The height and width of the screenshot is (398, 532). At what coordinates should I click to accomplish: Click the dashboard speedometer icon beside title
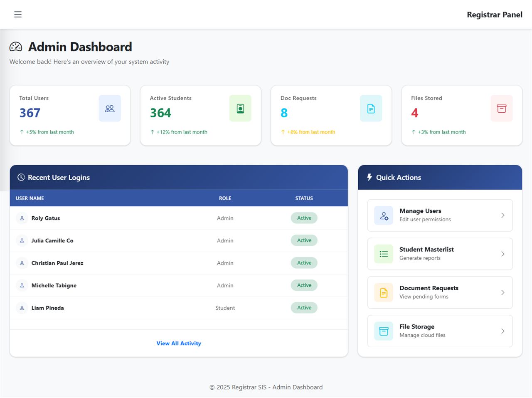pyautogui.click(x=16, y=47)
